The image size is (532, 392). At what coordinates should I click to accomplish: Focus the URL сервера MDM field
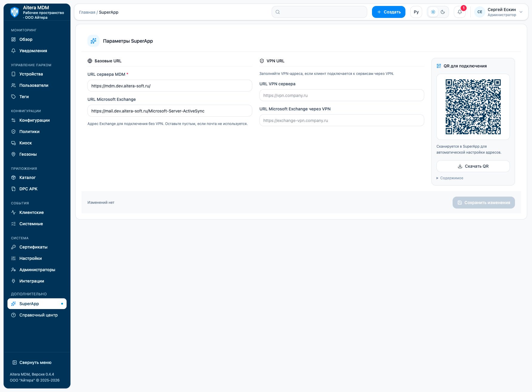pyautogui.click(x=170, y=86)
